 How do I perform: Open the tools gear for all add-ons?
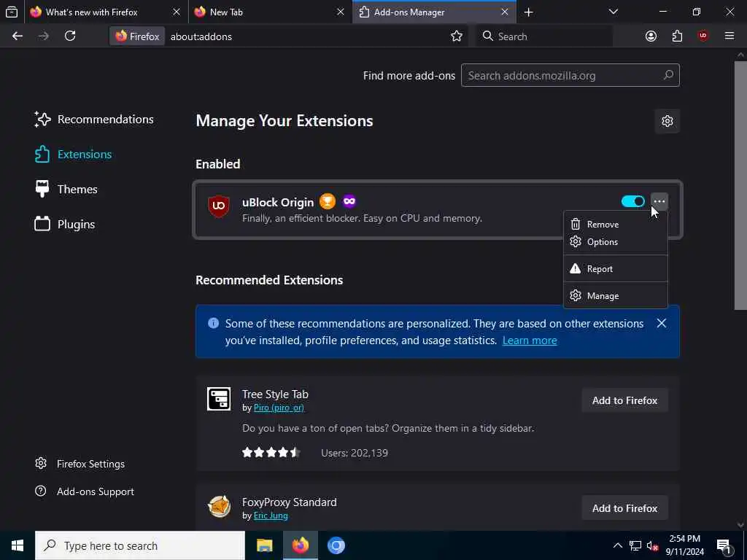pos(667,121)
